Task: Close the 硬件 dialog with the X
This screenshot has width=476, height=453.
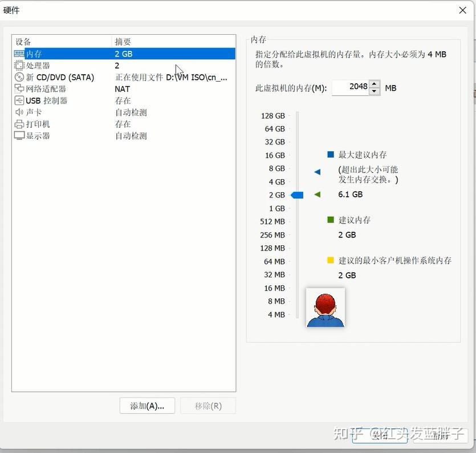Action: (463, 10)
